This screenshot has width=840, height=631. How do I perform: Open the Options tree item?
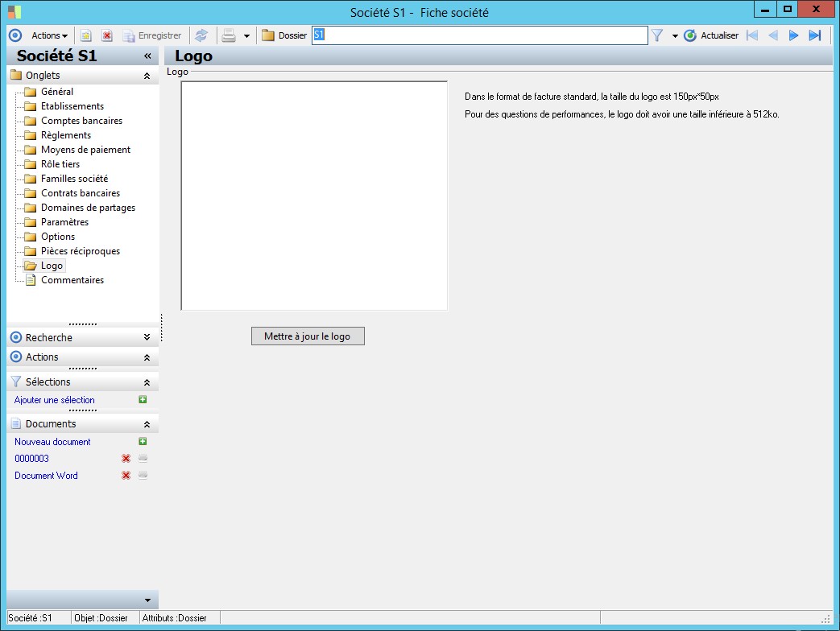pyautogui.click(x=58, y=236)
